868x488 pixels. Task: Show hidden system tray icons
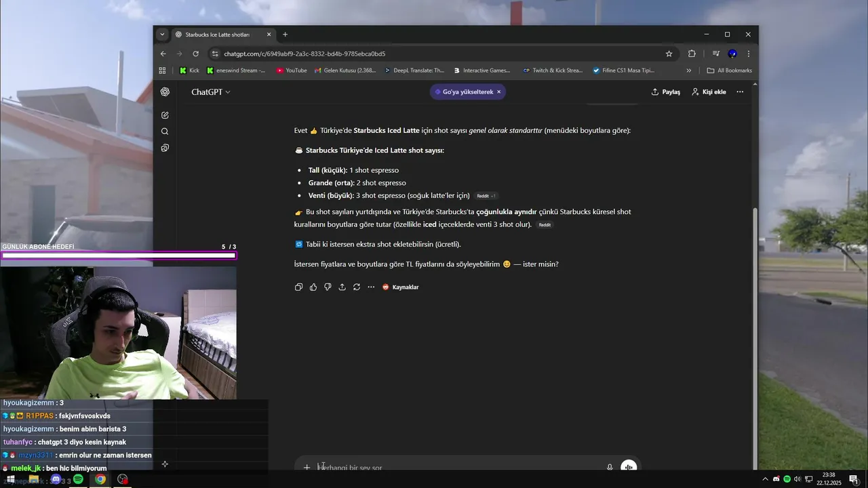pyautogui.click(x=765, y=479)
